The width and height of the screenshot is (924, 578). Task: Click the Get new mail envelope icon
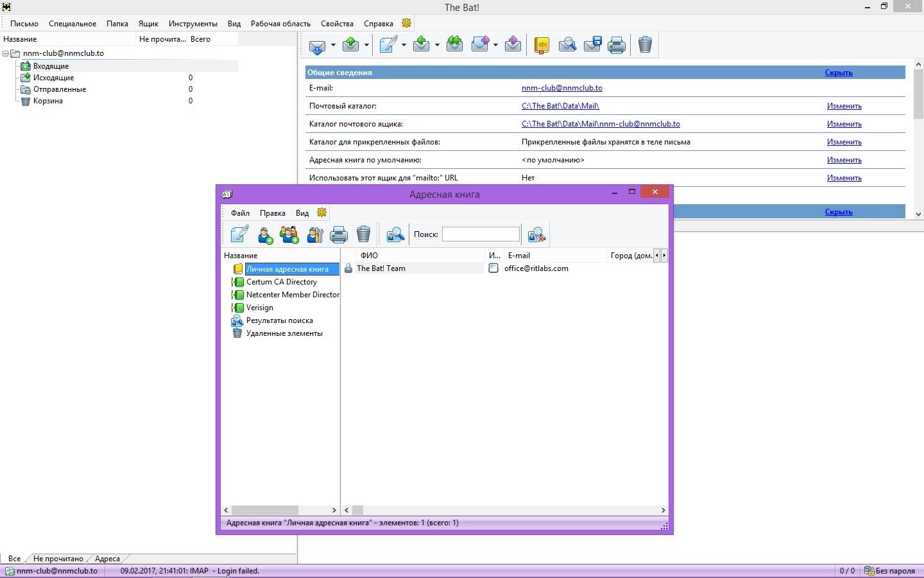316,45
